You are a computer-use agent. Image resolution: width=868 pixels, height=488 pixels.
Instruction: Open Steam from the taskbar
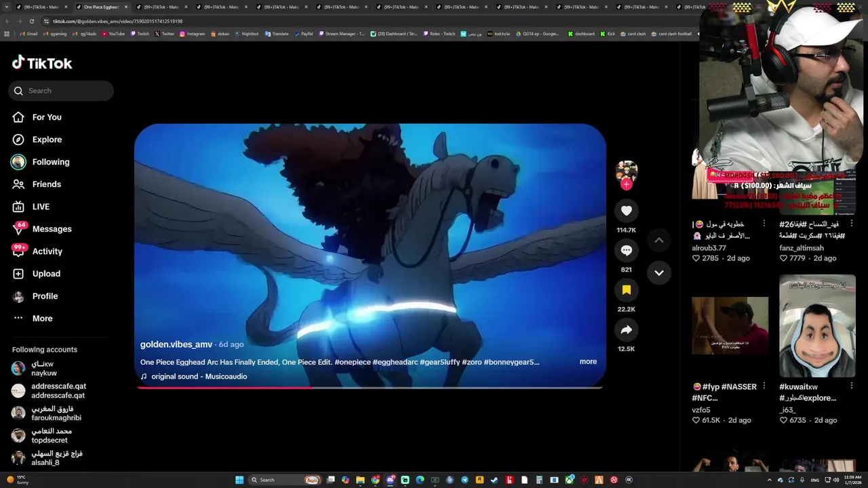(494, 480)
